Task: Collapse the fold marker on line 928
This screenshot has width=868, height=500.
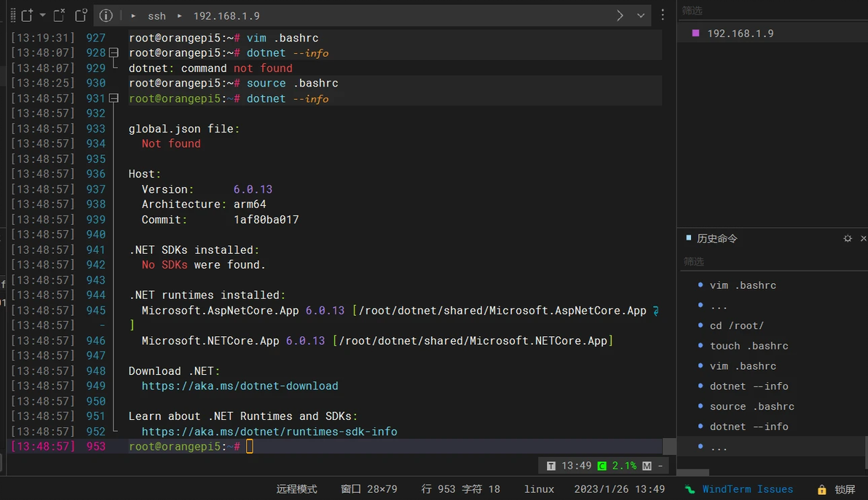Action: [x=114, y=53]
